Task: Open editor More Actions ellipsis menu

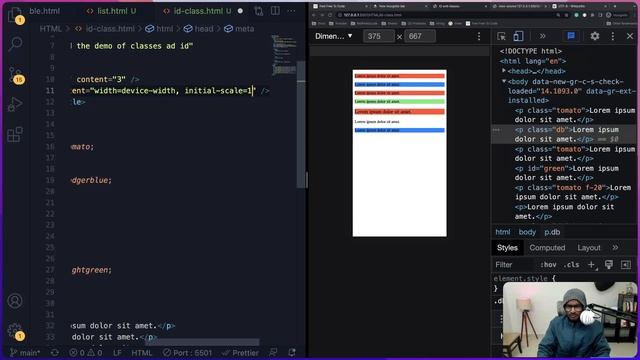Action: tap(291, 11)
